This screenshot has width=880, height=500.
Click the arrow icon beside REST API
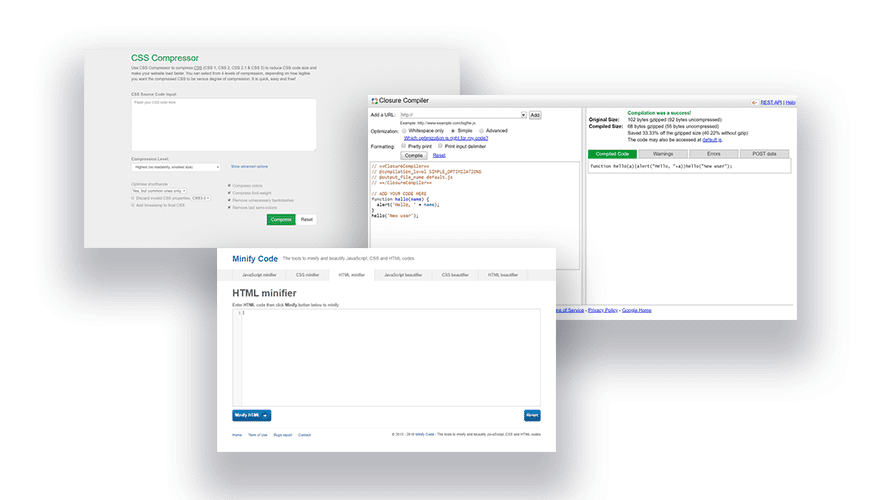click(754, 103)
